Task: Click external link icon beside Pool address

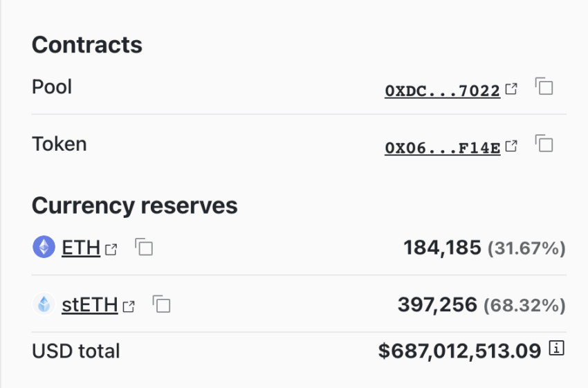Action: 511,89
